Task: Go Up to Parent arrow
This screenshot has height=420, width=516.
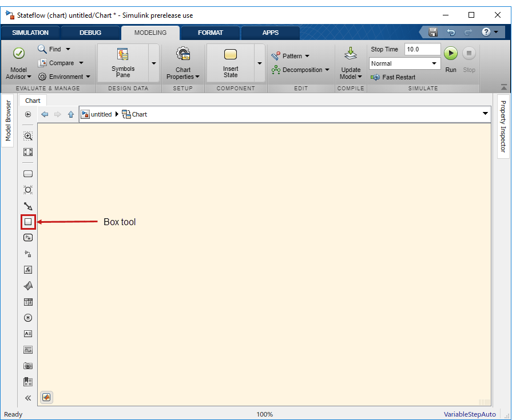Action: point(71,114)
